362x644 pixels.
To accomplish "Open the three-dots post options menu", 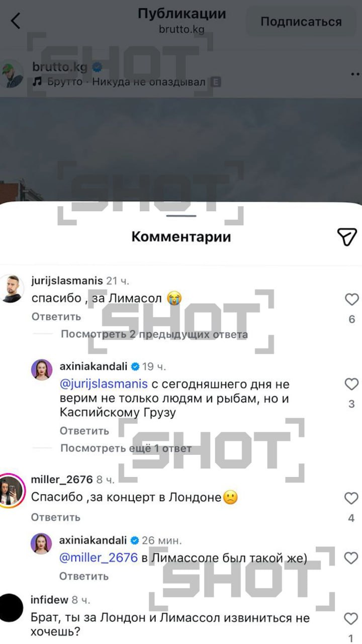I will tap(356, 74).
